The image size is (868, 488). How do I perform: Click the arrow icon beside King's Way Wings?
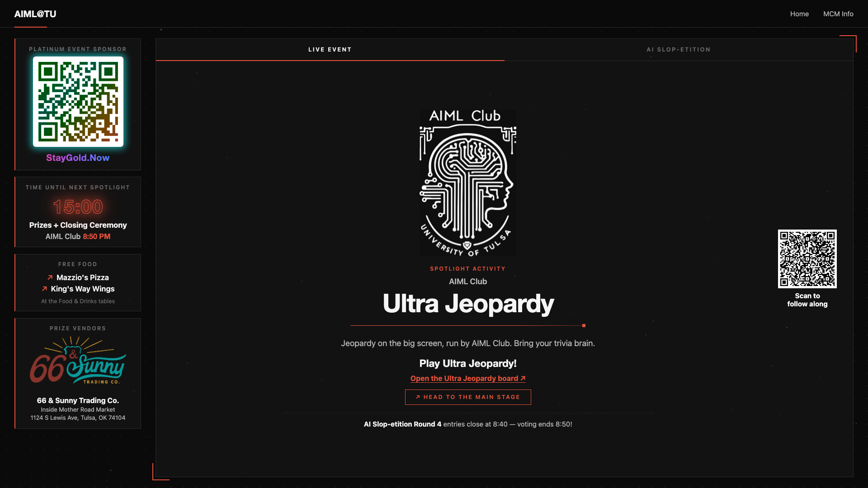pos(44,289)
